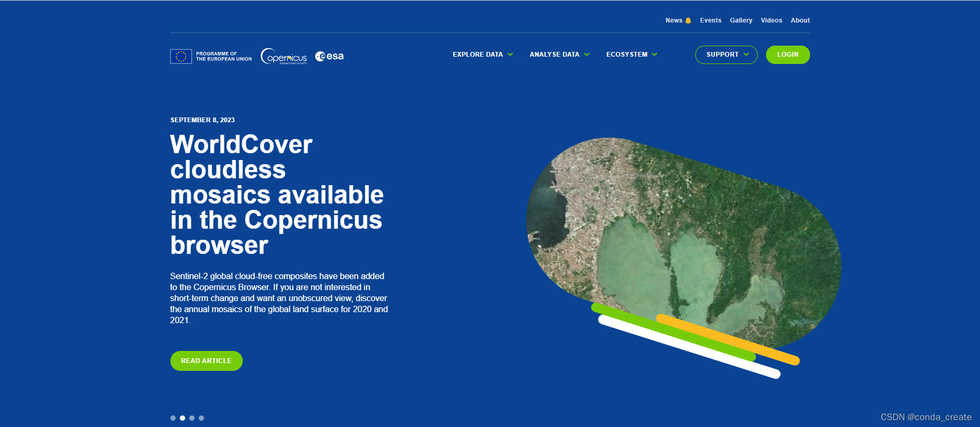Viewport: 980px width, 427px height.
Task: Open the Gallery link
Action: pos(741,20)
